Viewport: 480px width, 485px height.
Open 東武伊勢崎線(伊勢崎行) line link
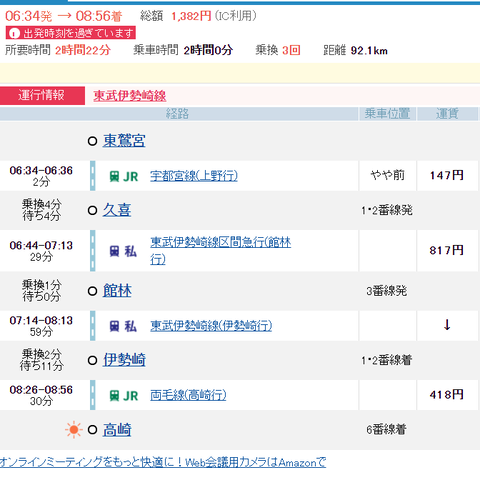click(x=211, y=326)
